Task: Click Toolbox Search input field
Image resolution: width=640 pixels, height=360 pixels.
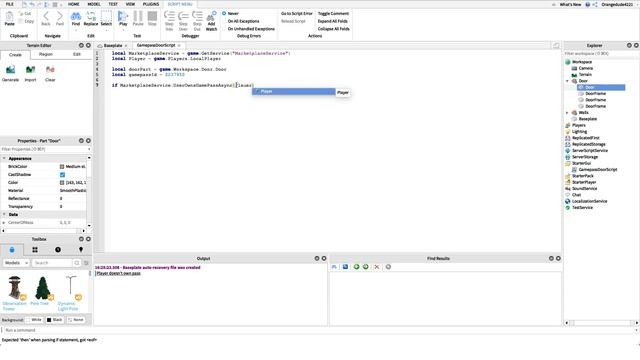Action: click(x=52, y=263)
